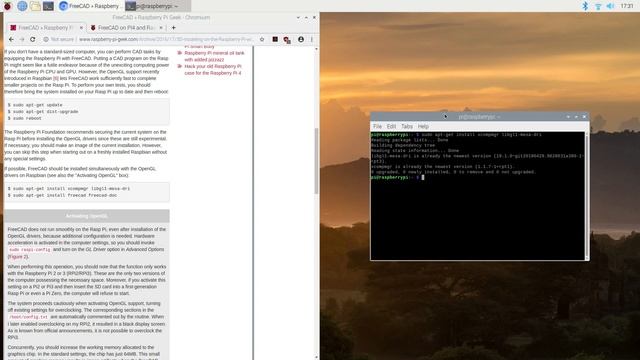The image size is (640, 360).
Task: Maximize the Chromium window
Action: coord(306,18)
